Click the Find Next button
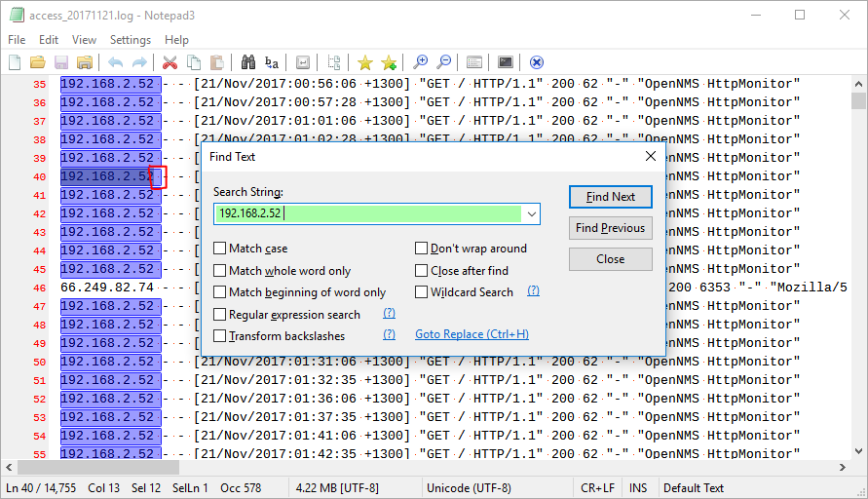 pos(611,197)
